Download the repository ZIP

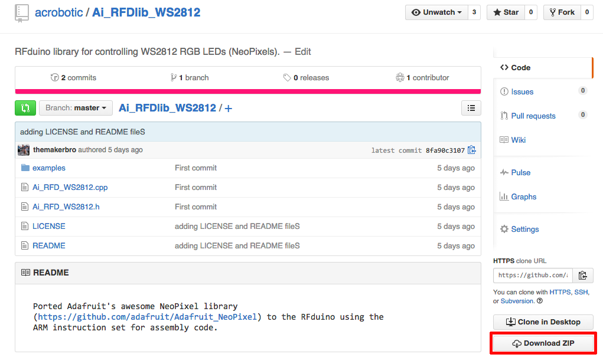(x=543, y=343)
